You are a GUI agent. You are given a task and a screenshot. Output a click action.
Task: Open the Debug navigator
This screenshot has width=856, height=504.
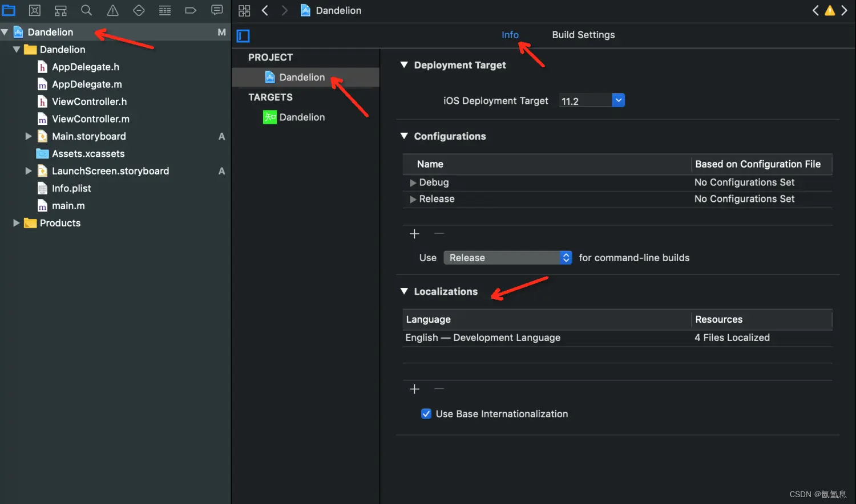click(x=165, y=10)
